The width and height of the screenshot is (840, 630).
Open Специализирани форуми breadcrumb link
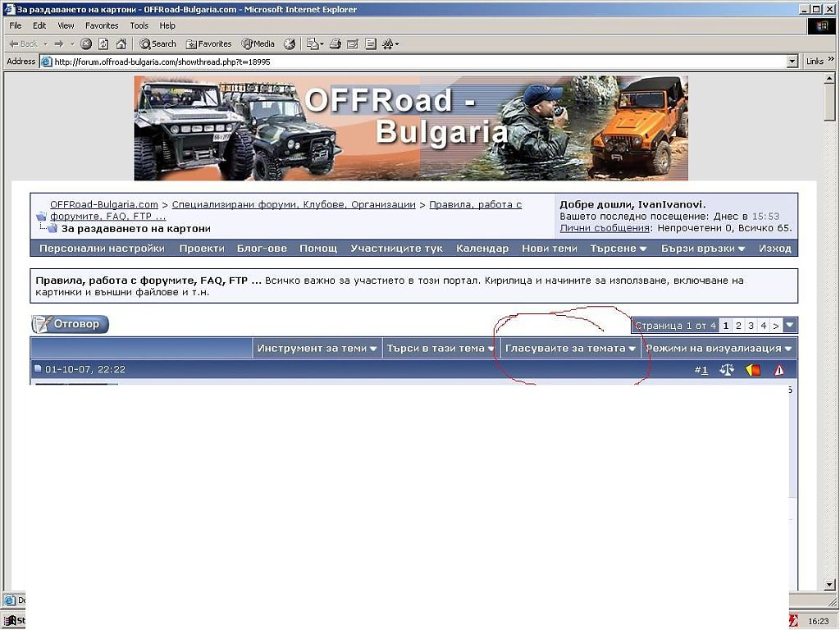click(294, 204)
